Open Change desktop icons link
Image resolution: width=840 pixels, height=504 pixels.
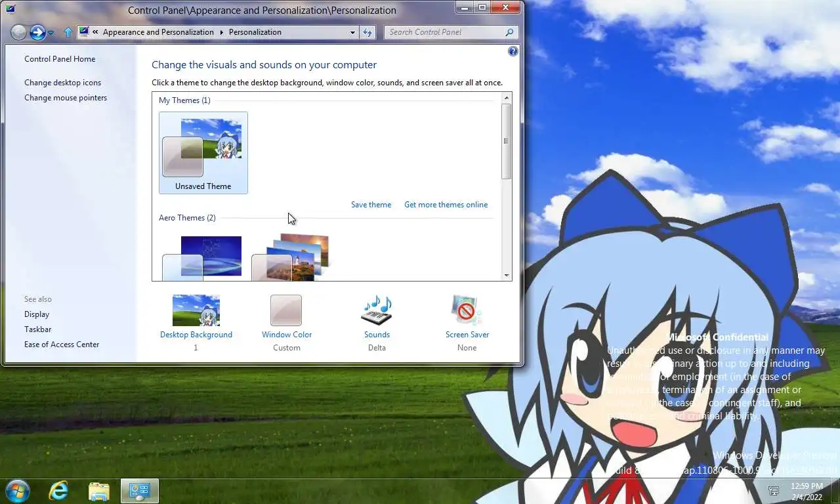click(62, 83)
